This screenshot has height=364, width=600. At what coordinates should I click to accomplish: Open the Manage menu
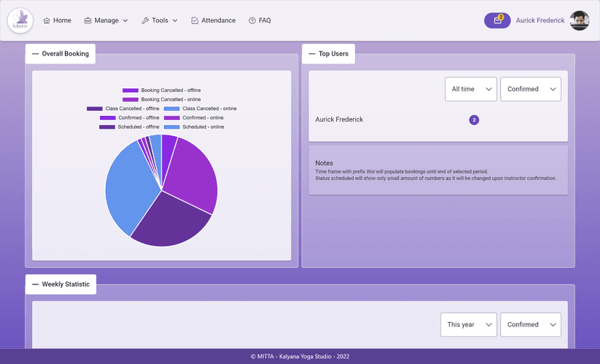coord(107,21)
